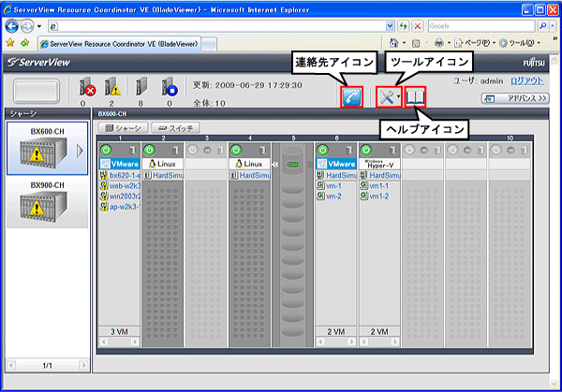Open the web-w2k3 guest VM link
Image resolution: width=562 pixels, height=392 pixels.
point(125,186)
